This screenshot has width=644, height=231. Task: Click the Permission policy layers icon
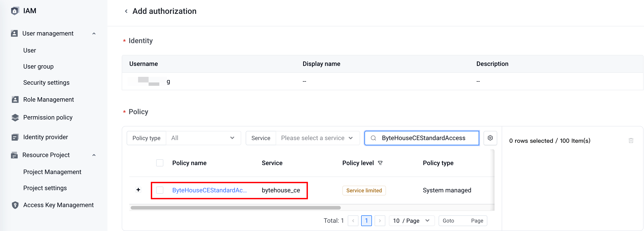(x=15, y=117)
